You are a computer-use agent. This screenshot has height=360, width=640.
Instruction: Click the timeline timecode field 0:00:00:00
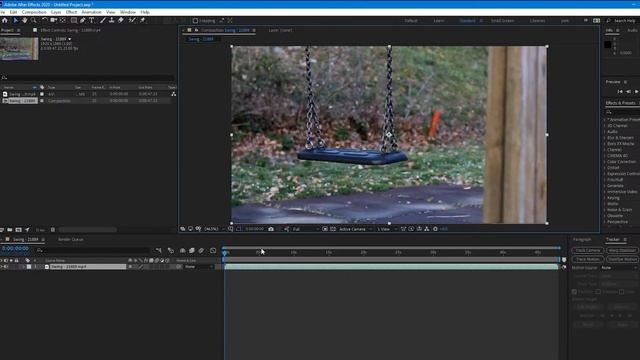pos(15,249)
